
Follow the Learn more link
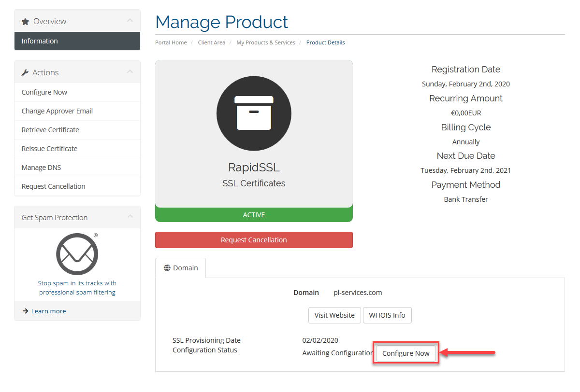[x=48, y=311]
